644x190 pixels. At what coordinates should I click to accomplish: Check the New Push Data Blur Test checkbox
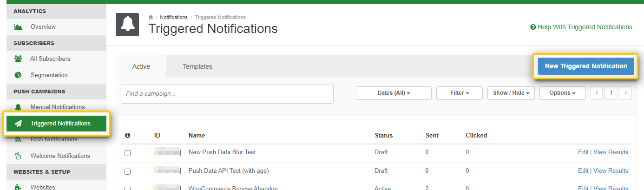tap(128, 153)
